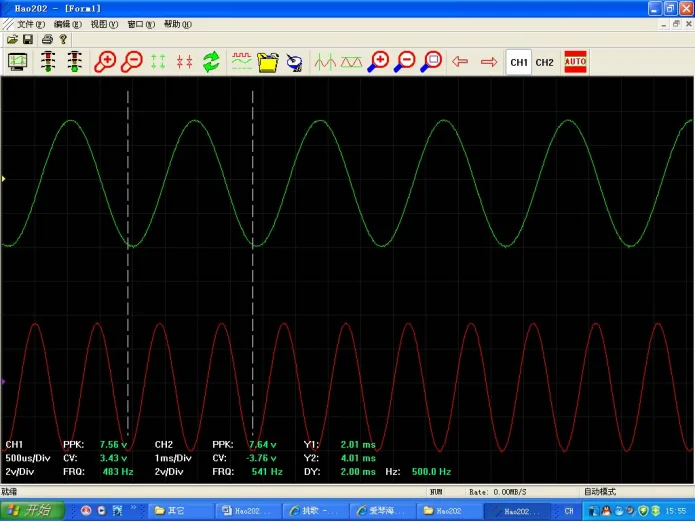Click the red right arrow icon
Viewport: 695px width, 522px height.
click(x=489, y=62)
